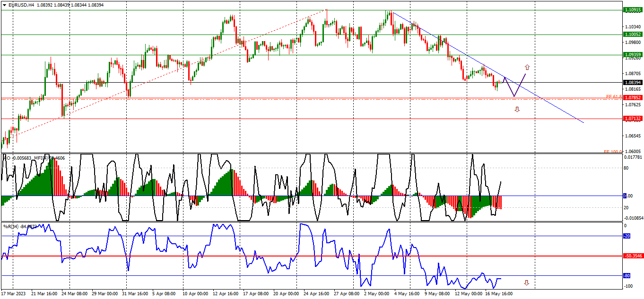Select the purple V-shaped forecast line

(514, 86)
